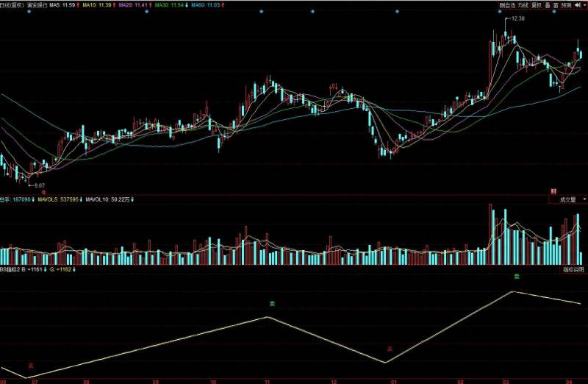Screen dimensions: 588x384
Task: Toggle the 均线 moving average lines
Action: 523,5
